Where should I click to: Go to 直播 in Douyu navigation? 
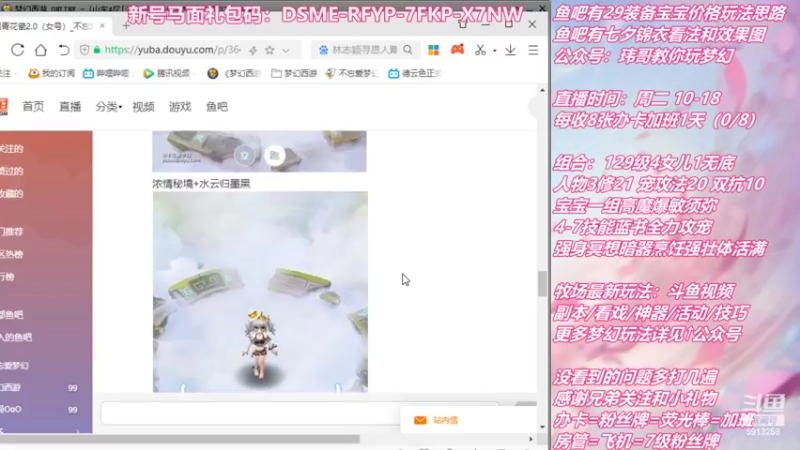[70, 107]
